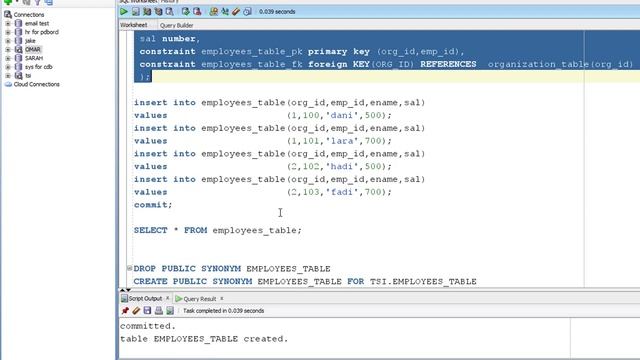
Task: Select the SARAH connection
Action: pos(34,58)
